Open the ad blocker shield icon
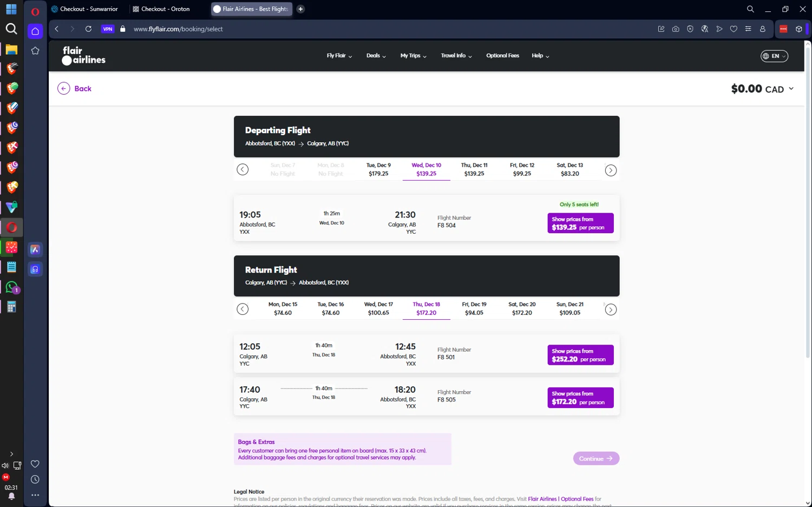Screen dimensions: 812x507 (x=690, y=29)
